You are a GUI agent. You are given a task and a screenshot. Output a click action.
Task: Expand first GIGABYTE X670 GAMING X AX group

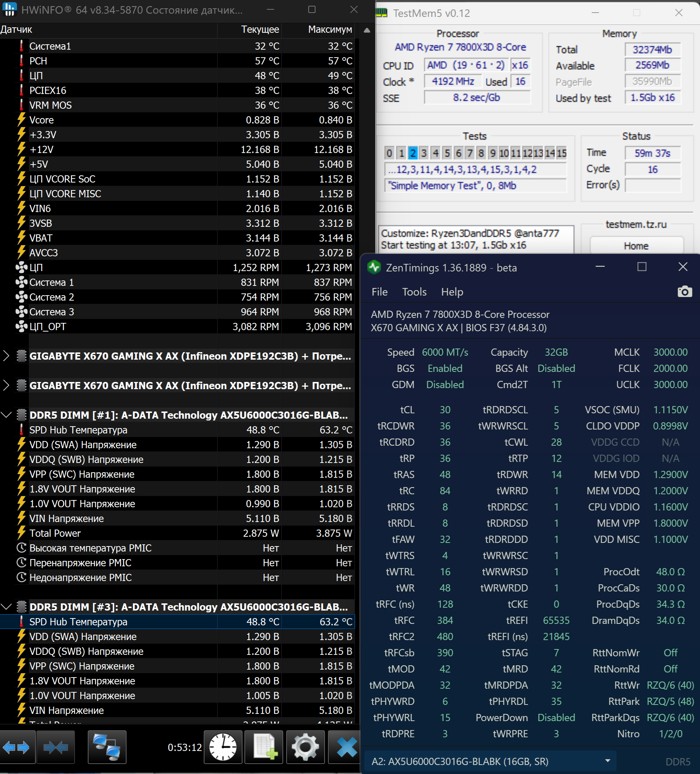click(x=6, y=356)
